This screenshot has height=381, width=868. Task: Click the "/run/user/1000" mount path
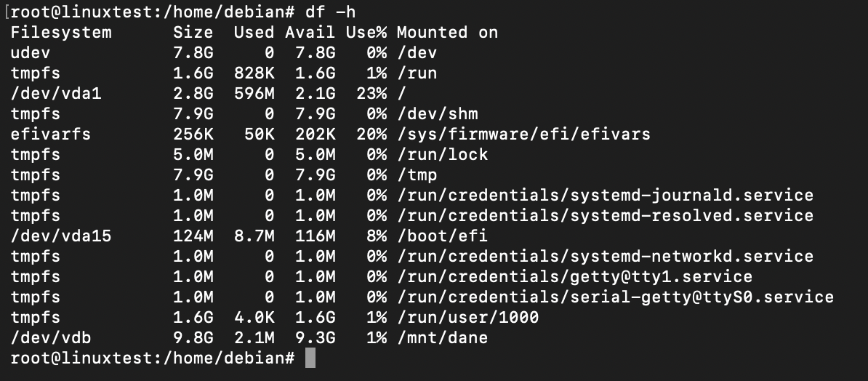(x=467, y=318)
